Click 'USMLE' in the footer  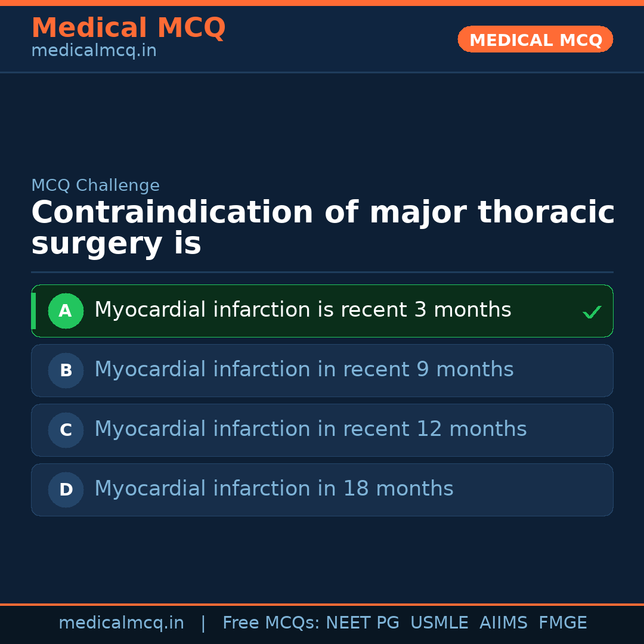pyautogui.click(x=439, y=623)
